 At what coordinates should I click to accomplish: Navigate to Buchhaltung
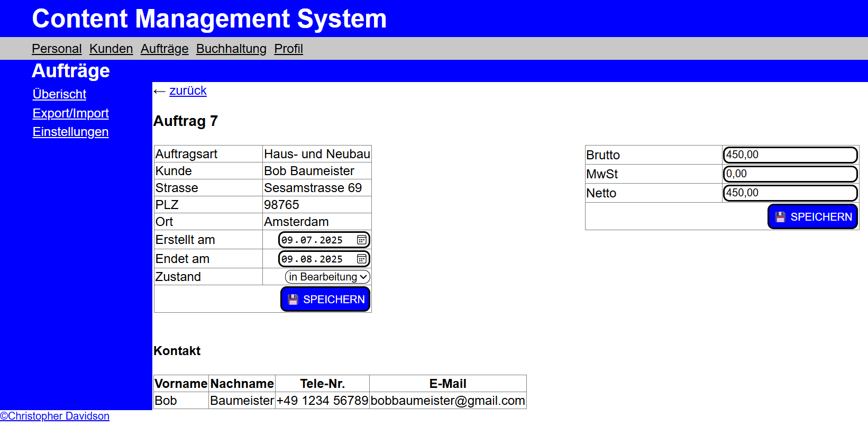click(x=231, y=49)
